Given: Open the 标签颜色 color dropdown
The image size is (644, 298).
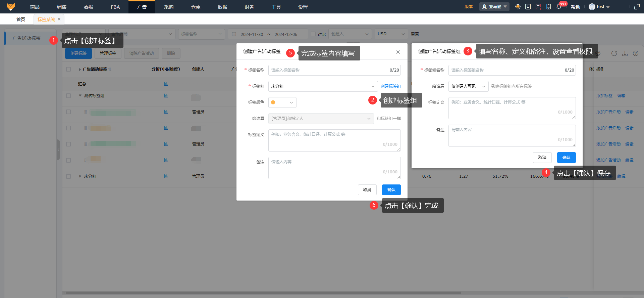Looking at the screenshot, I should [282, 102].
